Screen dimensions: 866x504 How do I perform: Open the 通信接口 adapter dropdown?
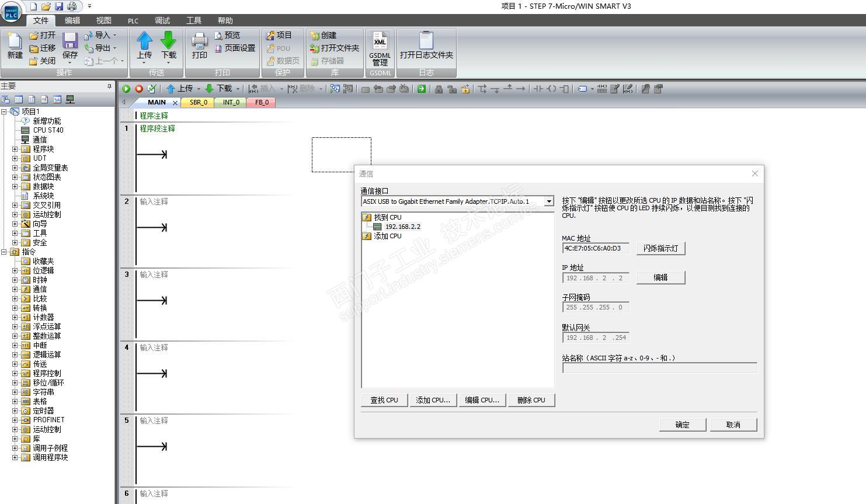(x=548, y=201)
